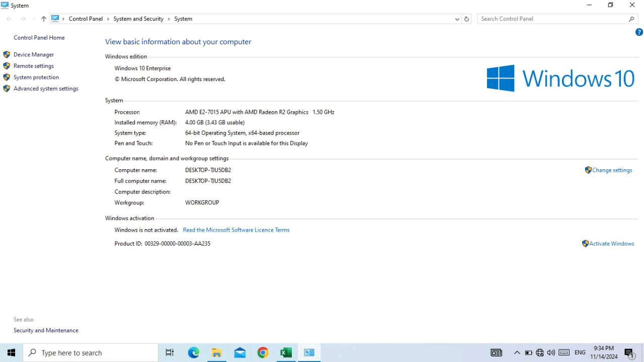The image size is (644, 362).
Task: Open the network globe tray icon
Action: 540,352
